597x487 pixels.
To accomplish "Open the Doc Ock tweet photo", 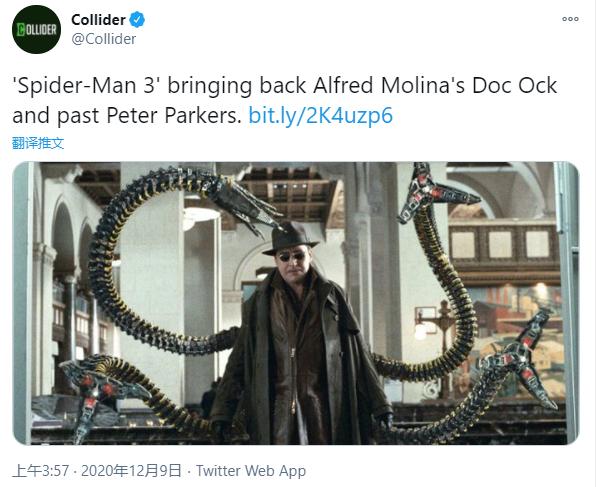I will (296, 303).
